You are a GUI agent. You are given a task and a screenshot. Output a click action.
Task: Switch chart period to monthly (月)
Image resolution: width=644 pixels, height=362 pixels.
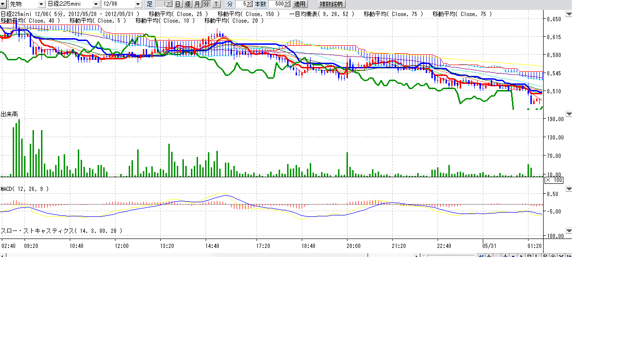[x=197, y=4]
